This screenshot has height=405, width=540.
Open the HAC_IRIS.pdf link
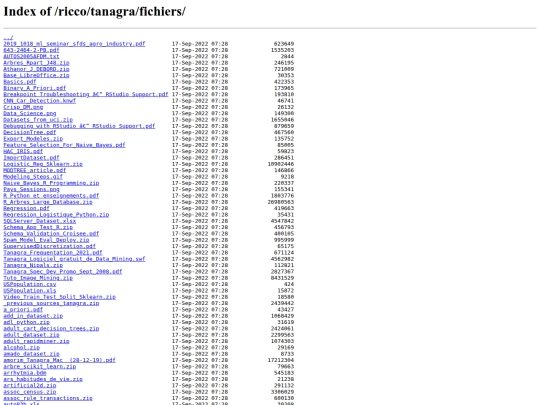[x=23, y=151]
